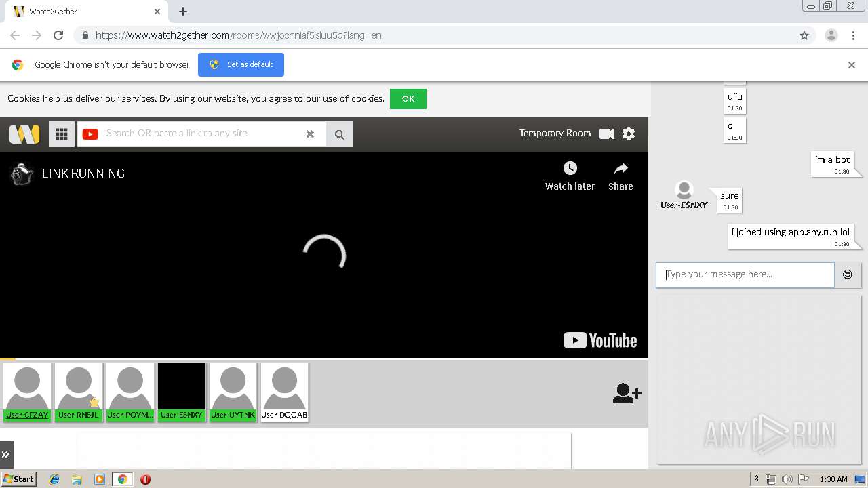Select the Watch2Gether tab
Screen dimensions: 868x488
pyautogui.click(x=87, y=12)
